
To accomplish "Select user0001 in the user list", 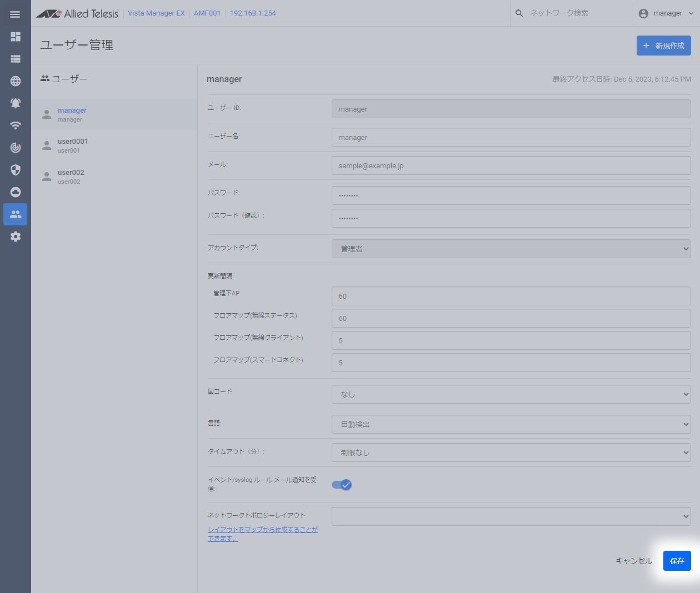I will [73, 145].
